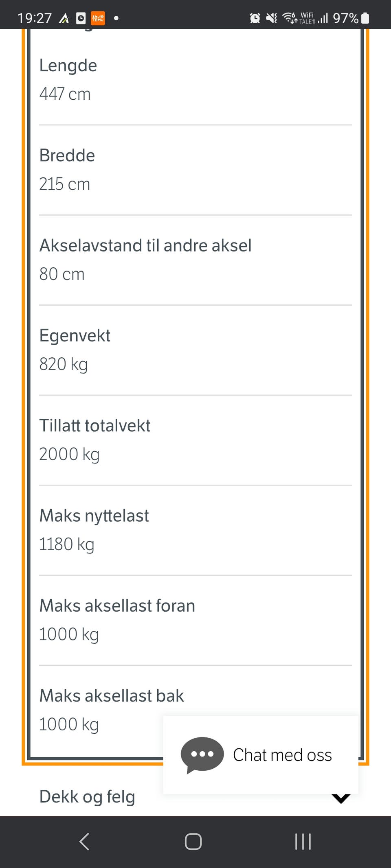Screen dimensions: 391x868
Task: Tap the Maks nyttelast value 1180 kg
Action: tap(66, 544)
